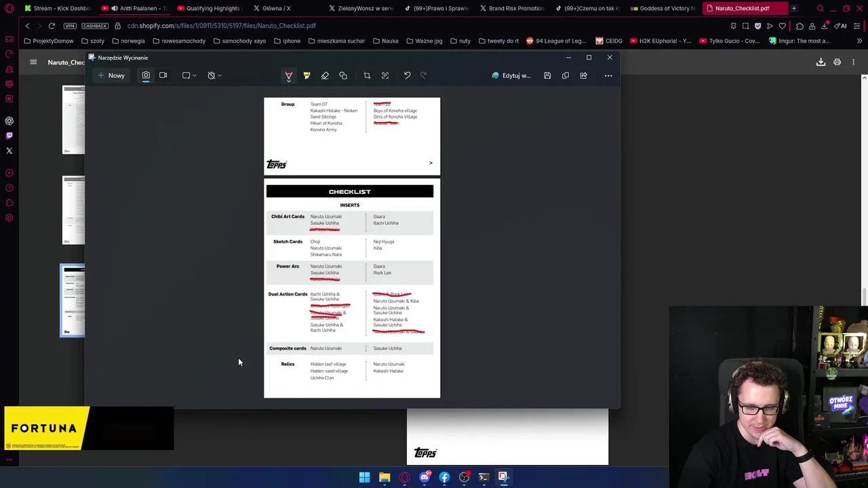Pick the eraser tool in Snipping Tool
This screenshot has height=488, width=868.
click(x=325, y=75)
